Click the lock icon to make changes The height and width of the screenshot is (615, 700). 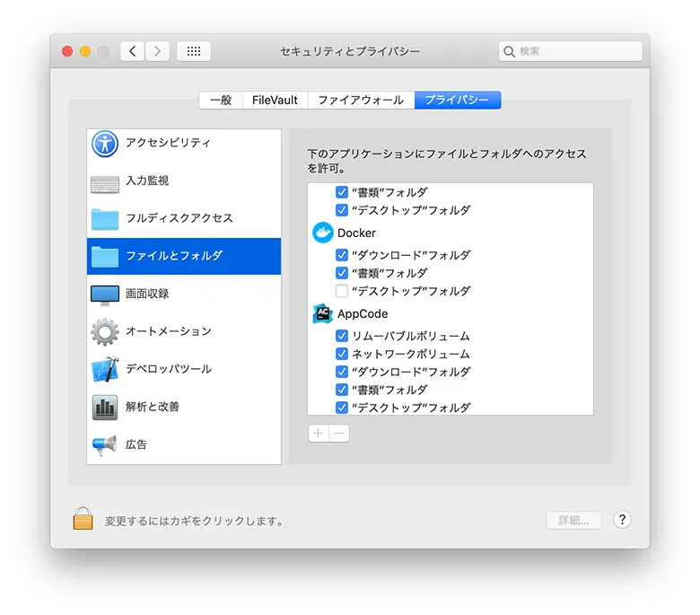(83, 518)
